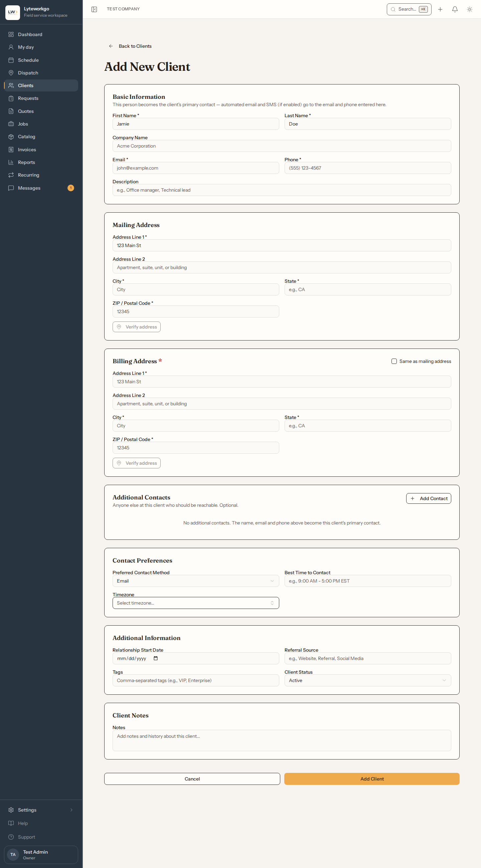Open Catalog in sidebar
Image resolution: width=481 pixels, height=868 pixels.
pyautogui.click(x=41, y=137)
